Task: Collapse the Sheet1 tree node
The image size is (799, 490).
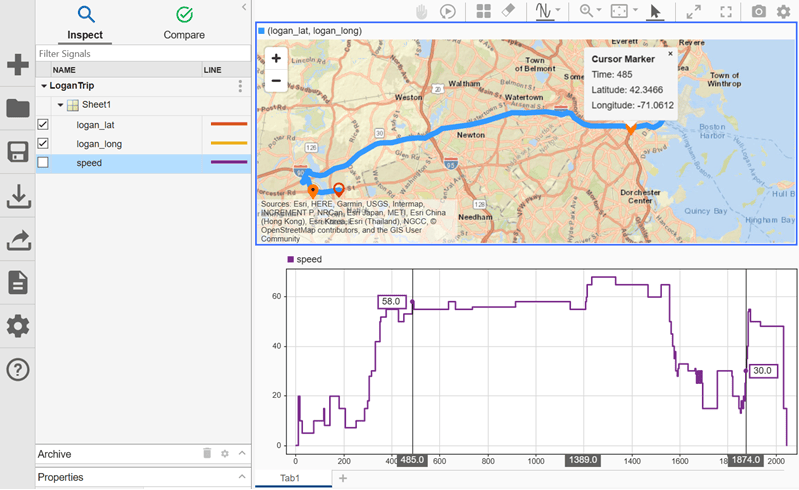Action: click(60, 105)
